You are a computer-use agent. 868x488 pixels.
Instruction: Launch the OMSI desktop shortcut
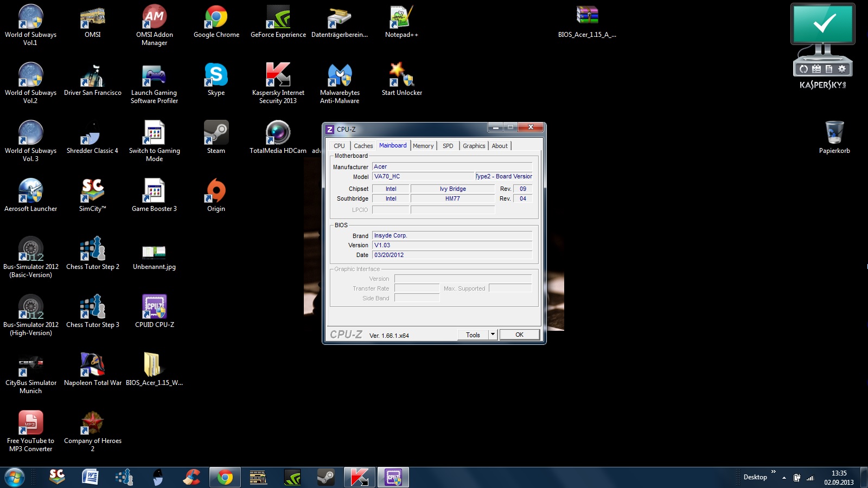(93, 22)
